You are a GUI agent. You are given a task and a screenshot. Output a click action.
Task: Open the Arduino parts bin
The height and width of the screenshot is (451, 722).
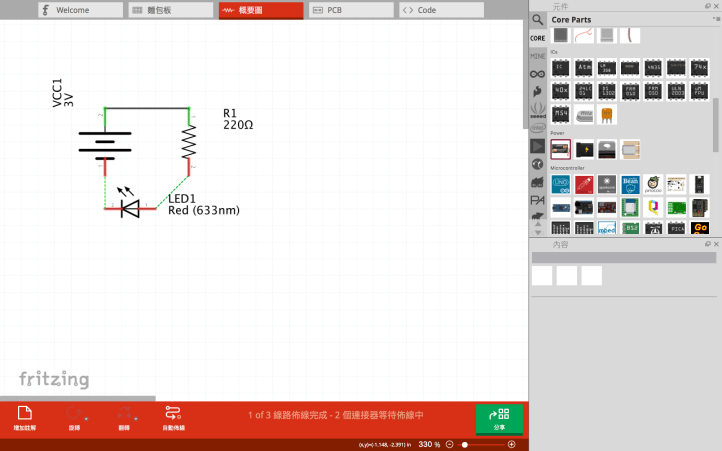point(538,74)
